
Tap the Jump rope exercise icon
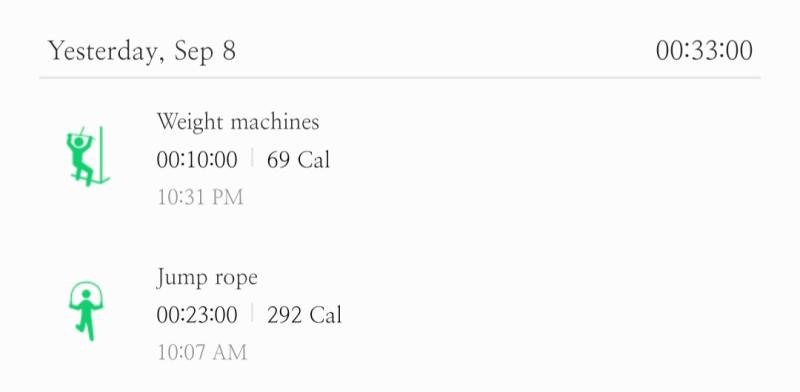[x=86, y=311]
